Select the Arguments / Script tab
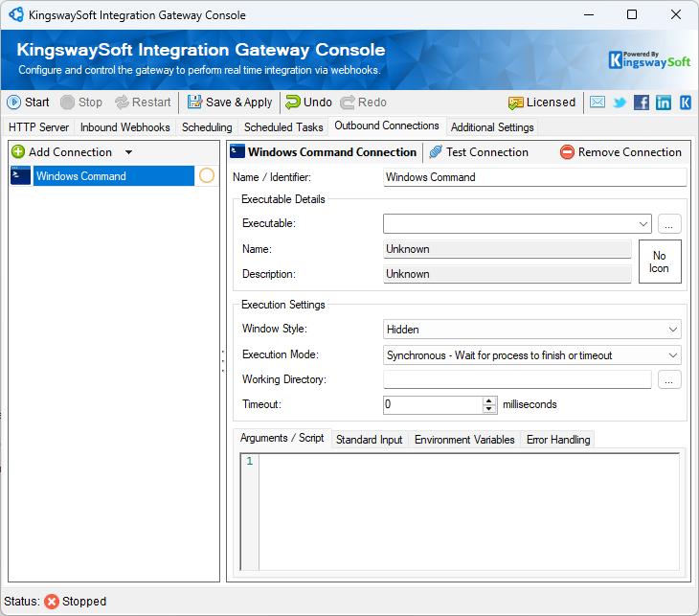Image resolution: width=699 pixels, height=616 pixels. pos(282,438)
